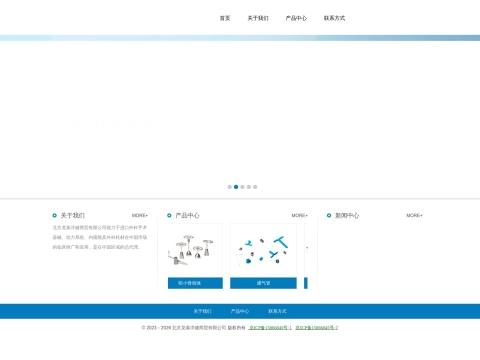Jump to the third carousel slide dot
This screenshot has height=360, width=480.
coord(242,187)
